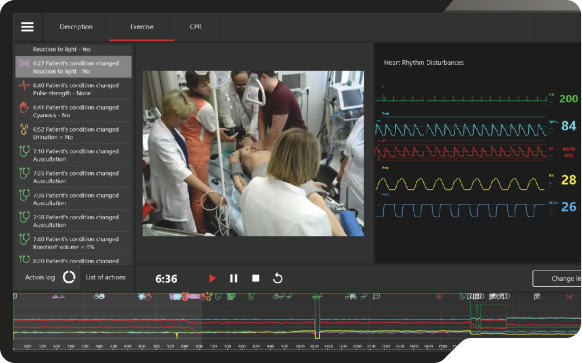Click the stethoscope icon at 8:20
The image size is (582, 363).
[24, 259]
